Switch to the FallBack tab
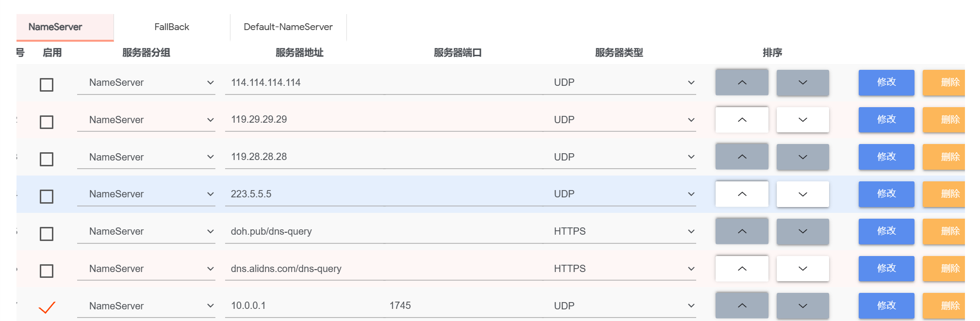Image resolution: width=980 pixels, height=321 pixels. click(172, 27)
